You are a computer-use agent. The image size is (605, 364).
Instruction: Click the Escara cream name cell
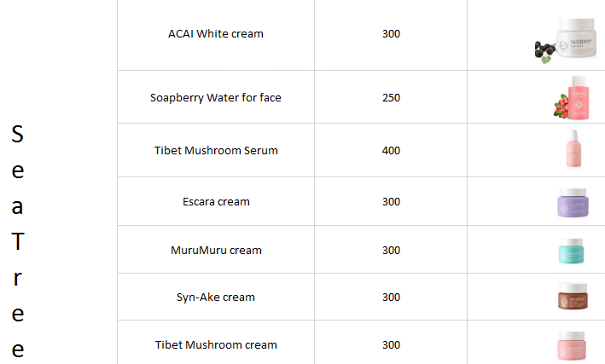pos(216,202)
